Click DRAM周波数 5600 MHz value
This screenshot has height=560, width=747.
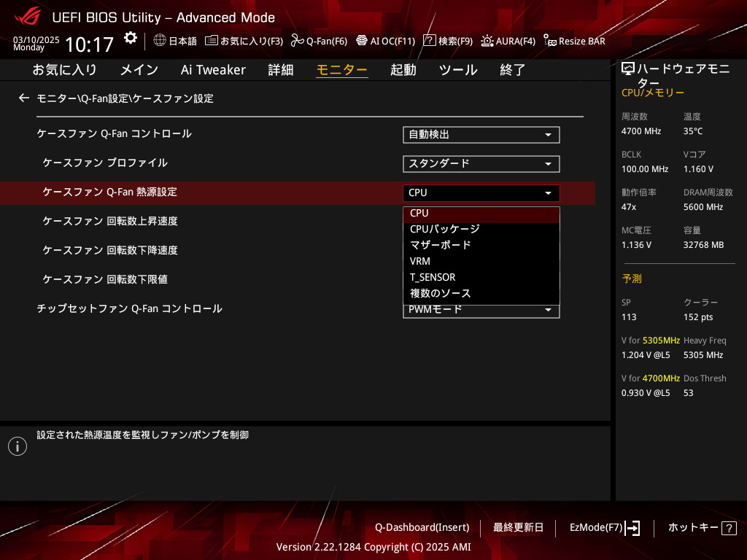[703, 207]
